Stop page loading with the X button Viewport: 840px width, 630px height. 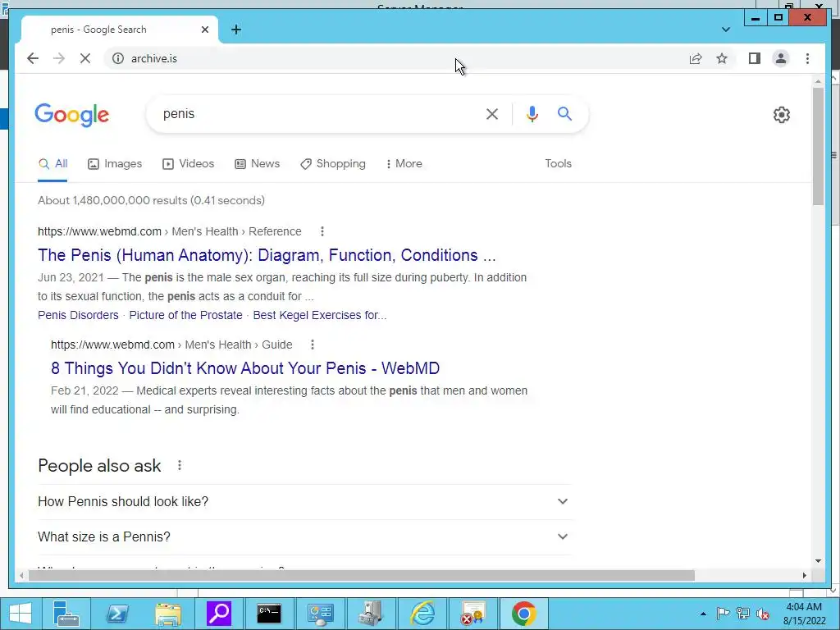pos(85,58)
